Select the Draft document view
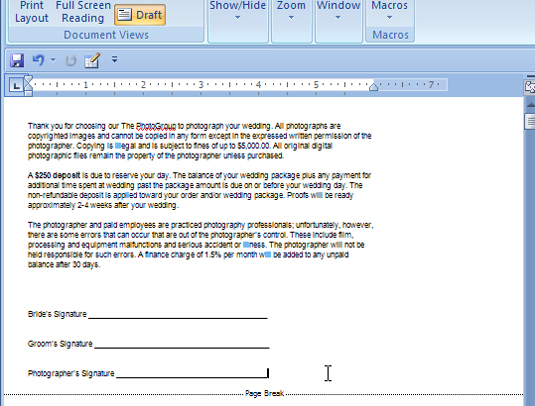The height and width of the screenshot is (406, 535). click(x=140, y=15)
